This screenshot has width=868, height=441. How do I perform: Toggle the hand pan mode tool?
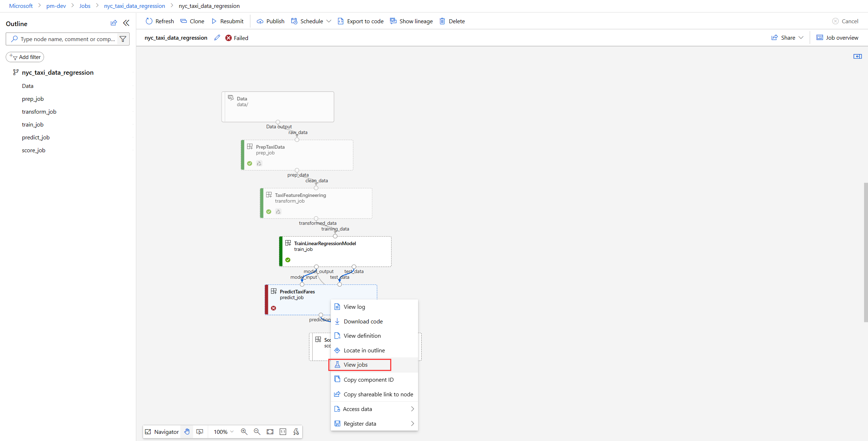click(187, 432)
